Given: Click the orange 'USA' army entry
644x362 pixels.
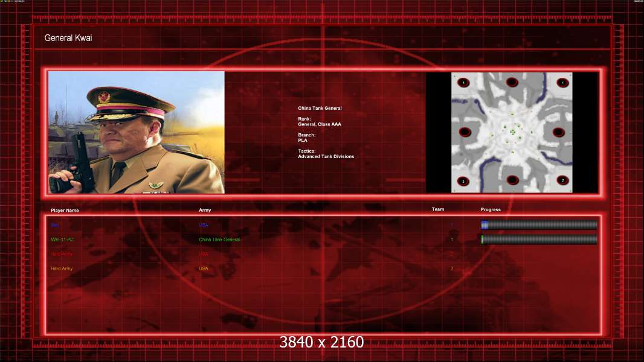Looking at the screenshot, I should point(204,268).
